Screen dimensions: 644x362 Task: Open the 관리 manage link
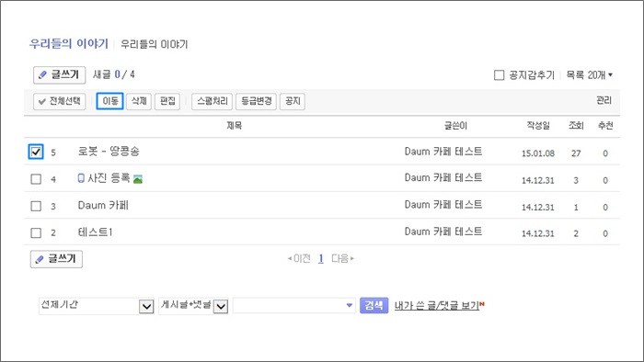[x=604, y=100]
